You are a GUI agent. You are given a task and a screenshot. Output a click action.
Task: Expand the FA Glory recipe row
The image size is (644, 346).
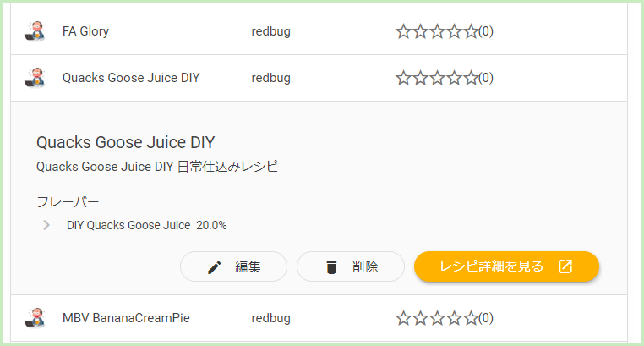(319, 31)
